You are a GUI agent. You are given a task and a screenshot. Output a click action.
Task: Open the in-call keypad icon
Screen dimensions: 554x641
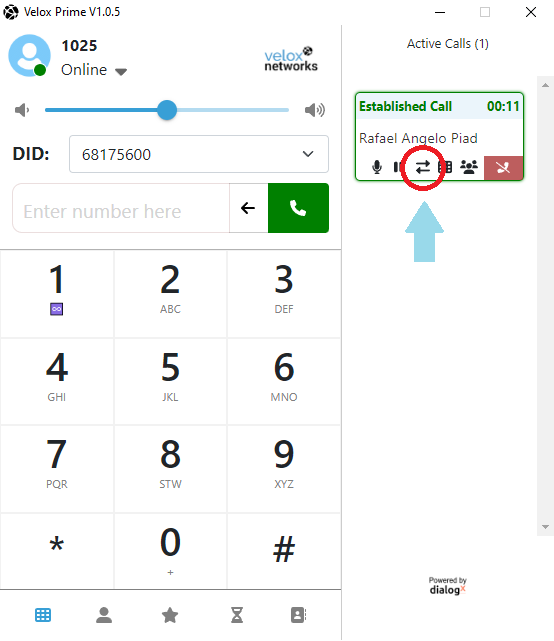coord(445,167)
